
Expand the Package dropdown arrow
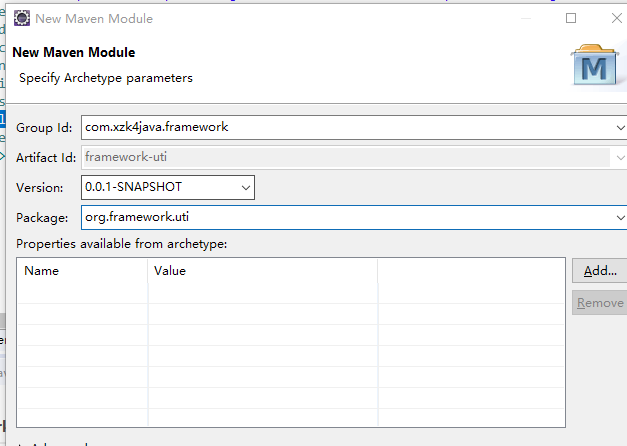point(621,217)
